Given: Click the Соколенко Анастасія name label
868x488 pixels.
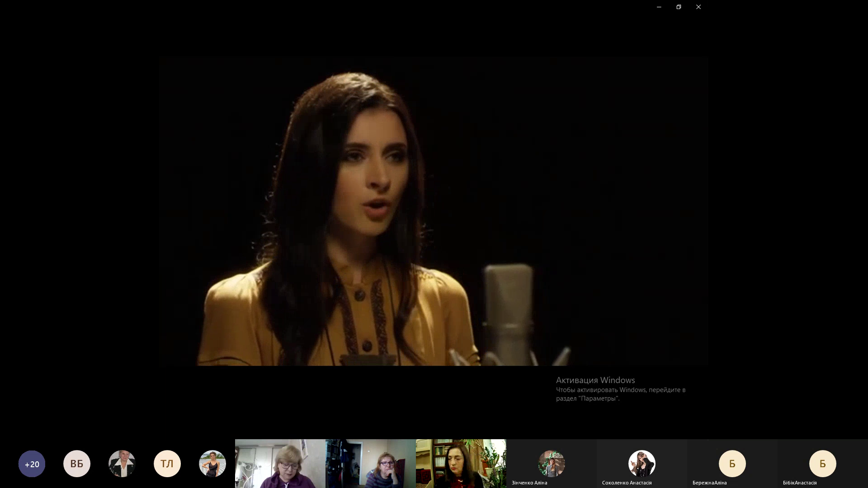Looking at the screenshot, I should tap(627, 483).
